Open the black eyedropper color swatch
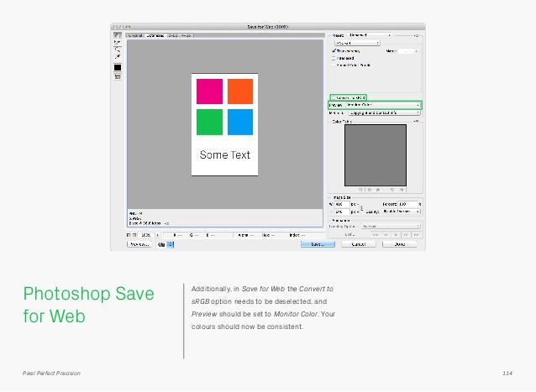Screen dimensions: 536x392 point(118,67)
